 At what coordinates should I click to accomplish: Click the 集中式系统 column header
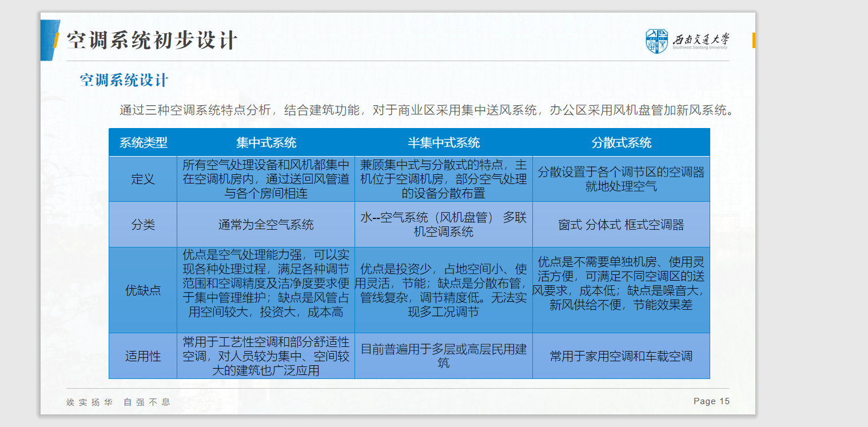tap(266, 143)
